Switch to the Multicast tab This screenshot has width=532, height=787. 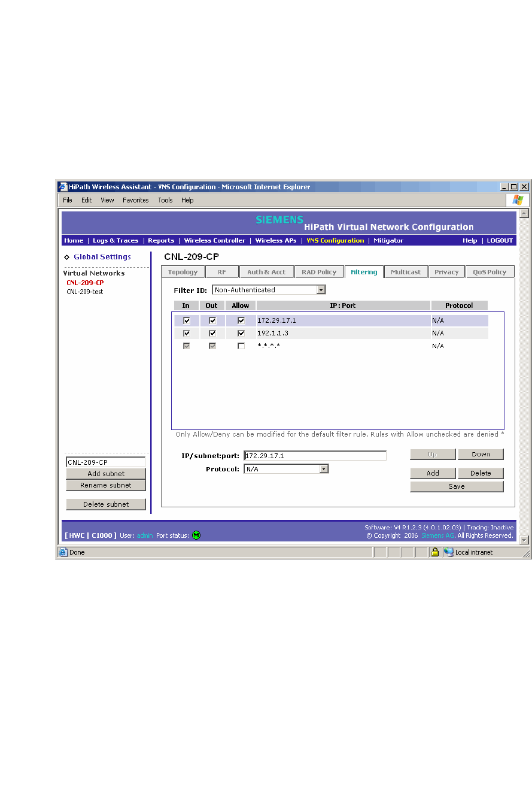pos(406,272)
